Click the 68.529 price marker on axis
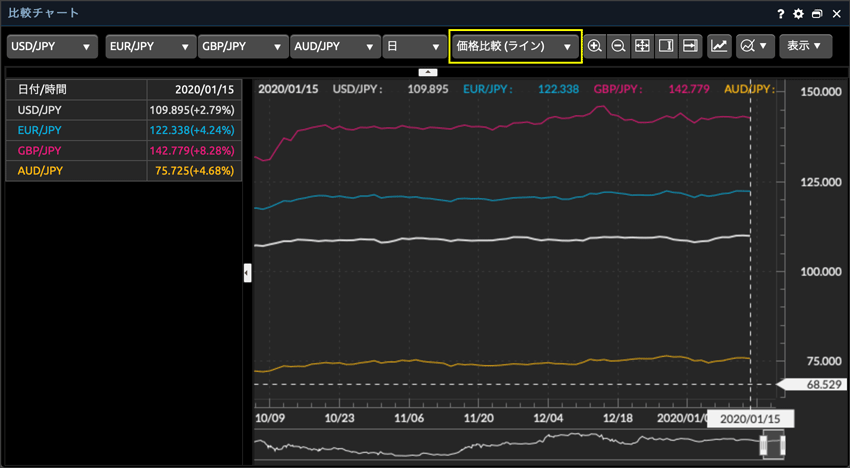 pyautogui.click(x=811, y=384)
